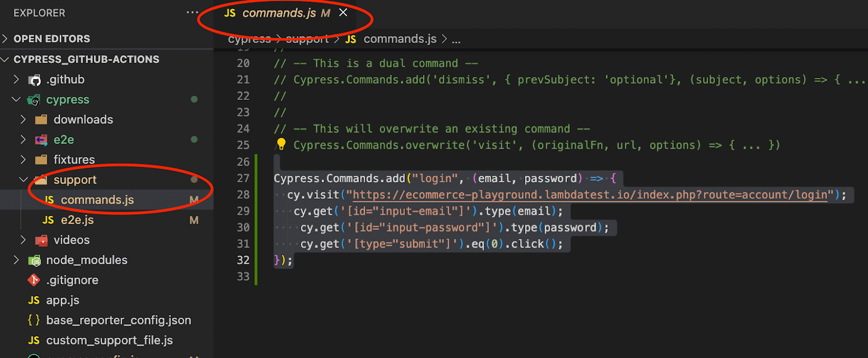Click the cypress folder icon
This screenshot has width=868, height=358.
click(x=35, y=100)
